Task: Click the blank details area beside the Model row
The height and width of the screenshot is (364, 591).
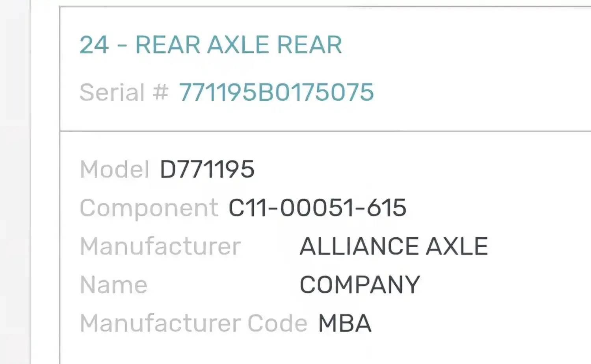Action: tap(422, 169)
